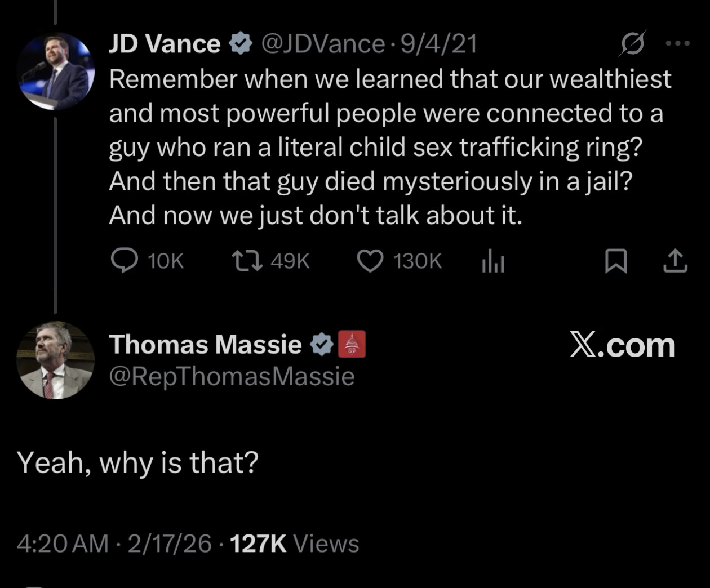Bookmark JD Vance's post
The image size is (710, 588).
click(615, 261)
